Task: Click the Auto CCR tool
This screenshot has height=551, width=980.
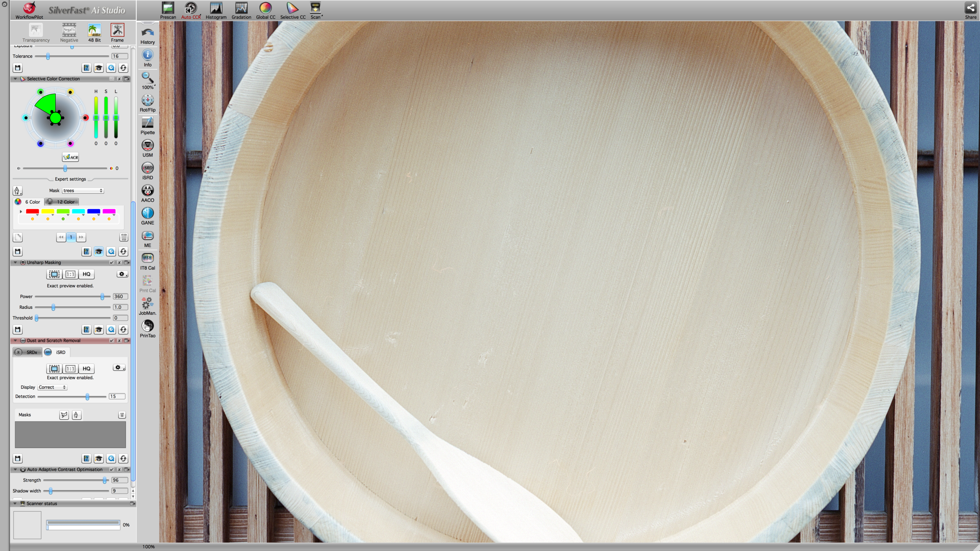Action: click(191, 10)
